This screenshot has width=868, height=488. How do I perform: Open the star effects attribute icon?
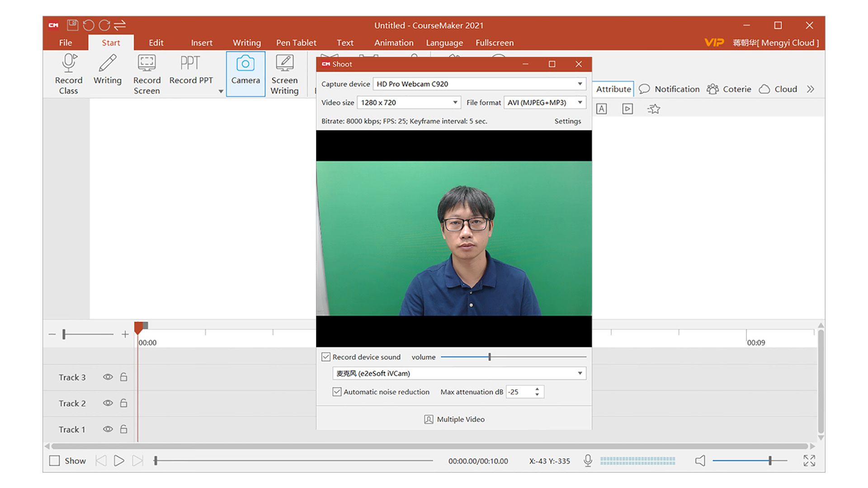654,109
